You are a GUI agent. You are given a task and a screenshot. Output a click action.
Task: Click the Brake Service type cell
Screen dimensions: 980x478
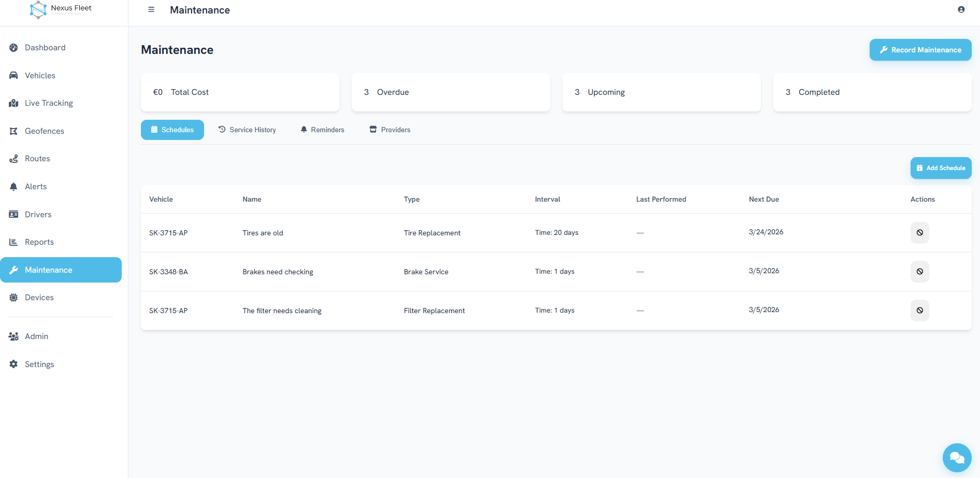pyautogui.click(x=426, y=272)
